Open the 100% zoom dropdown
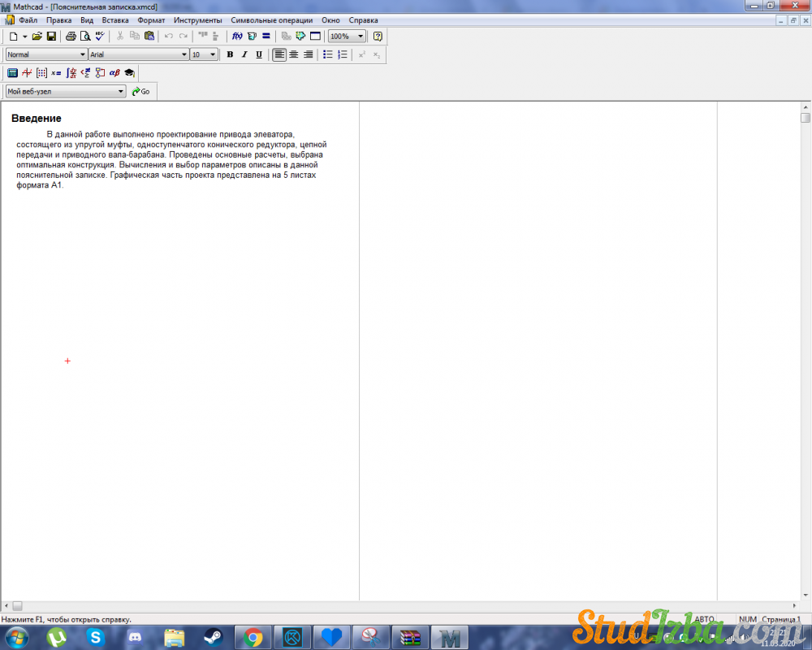 (361, 37)
